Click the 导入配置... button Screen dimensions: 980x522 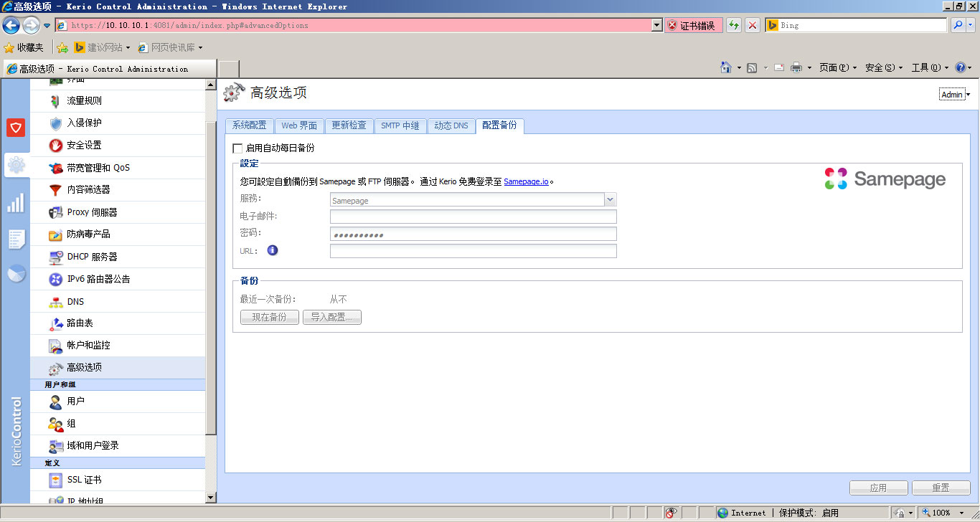point(331,317)
